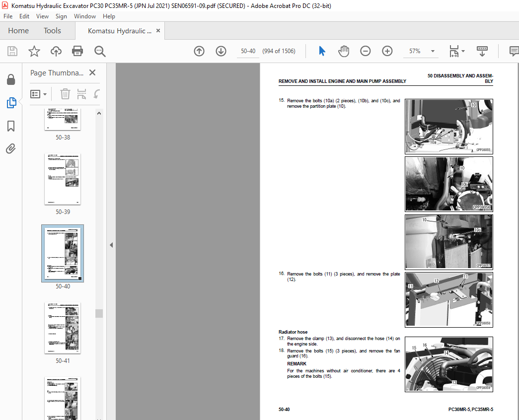
Task: Click the CPP38058 plate figure
Action: click(x=449, y=300)
